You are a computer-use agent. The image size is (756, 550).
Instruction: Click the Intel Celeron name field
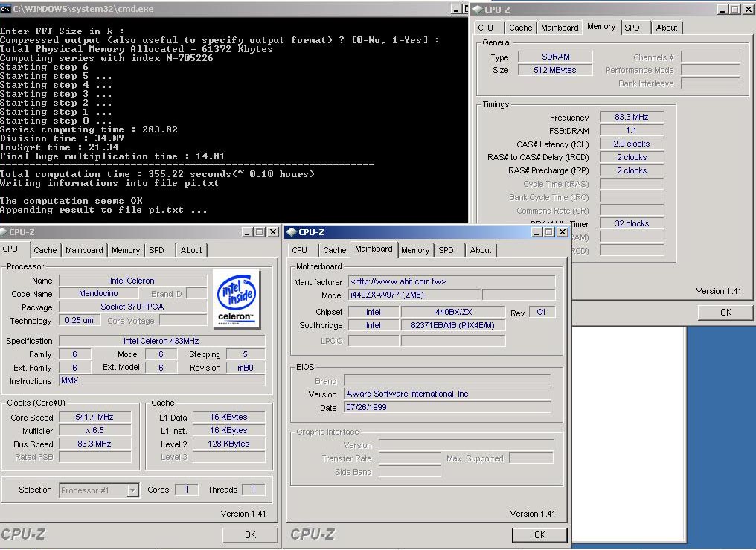coord(132,281)
